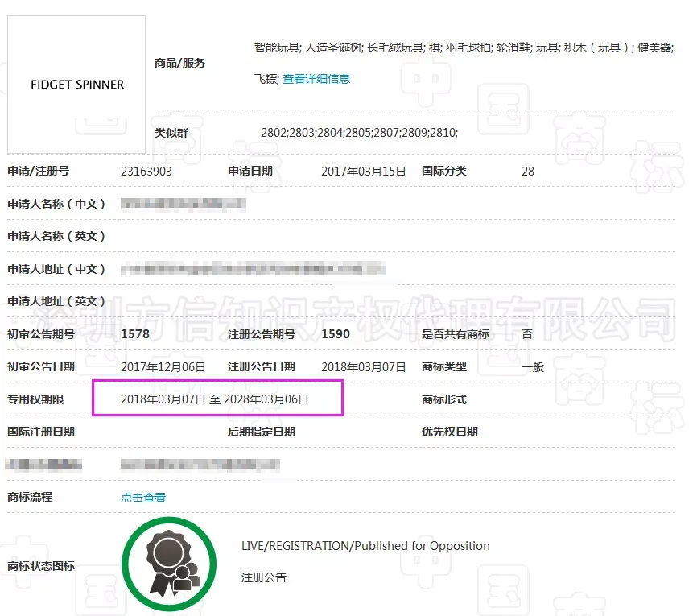697x616 pixels.
Task: Select the preliminary announcement date 2017年12月06日
Action: pyautogui.click(x=163, y=367)
